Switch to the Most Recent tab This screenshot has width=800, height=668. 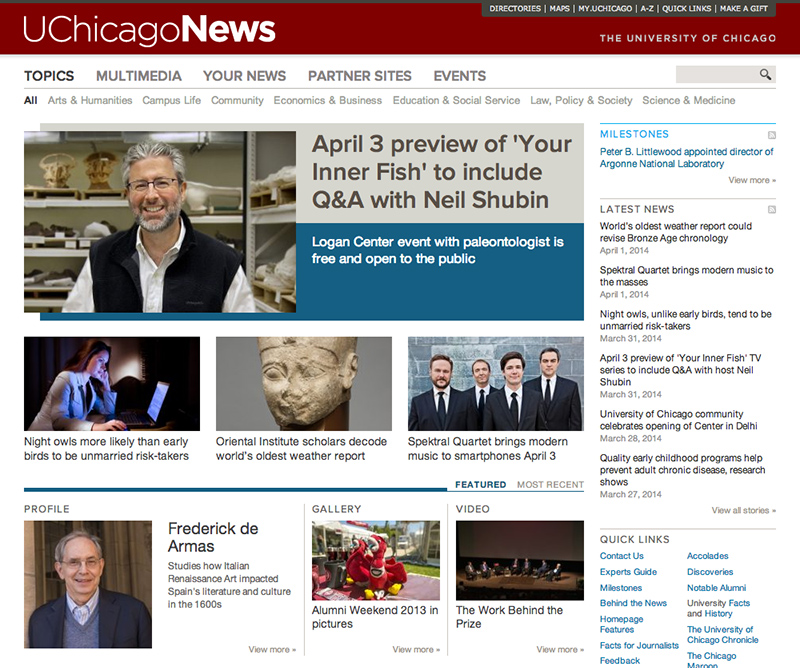(x=551, y=485)
